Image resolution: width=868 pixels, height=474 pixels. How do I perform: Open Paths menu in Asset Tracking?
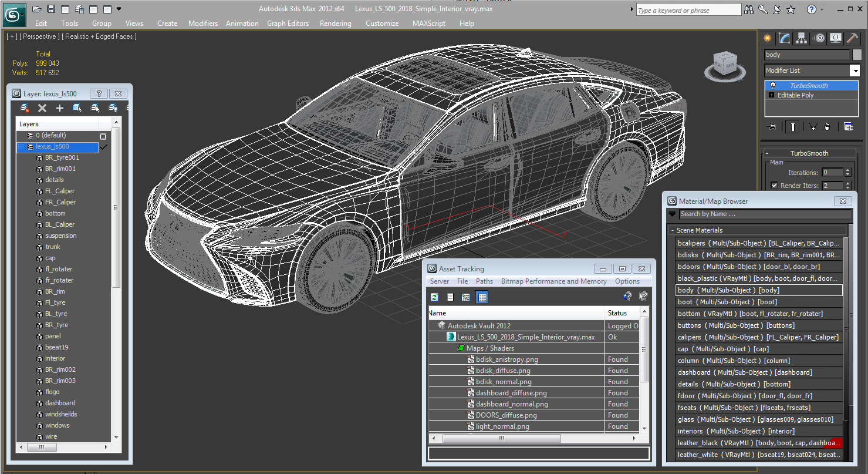(484, 281)
